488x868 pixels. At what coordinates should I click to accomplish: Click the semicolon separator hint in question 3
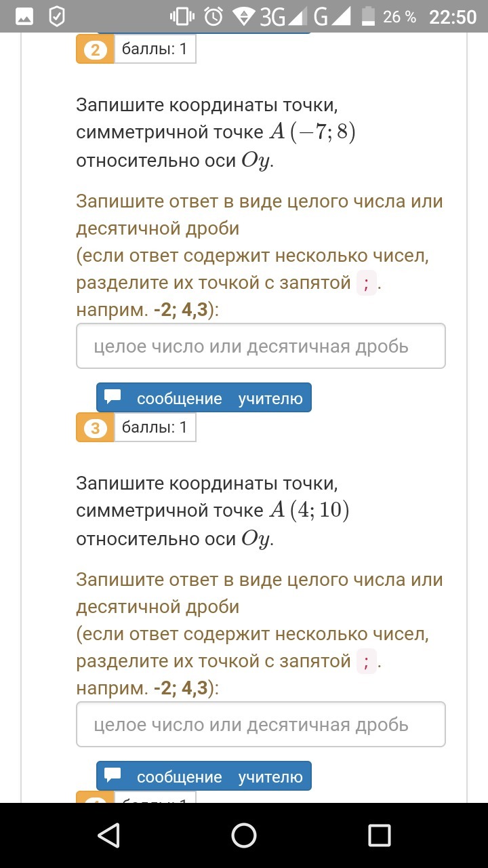click(366, 661)
